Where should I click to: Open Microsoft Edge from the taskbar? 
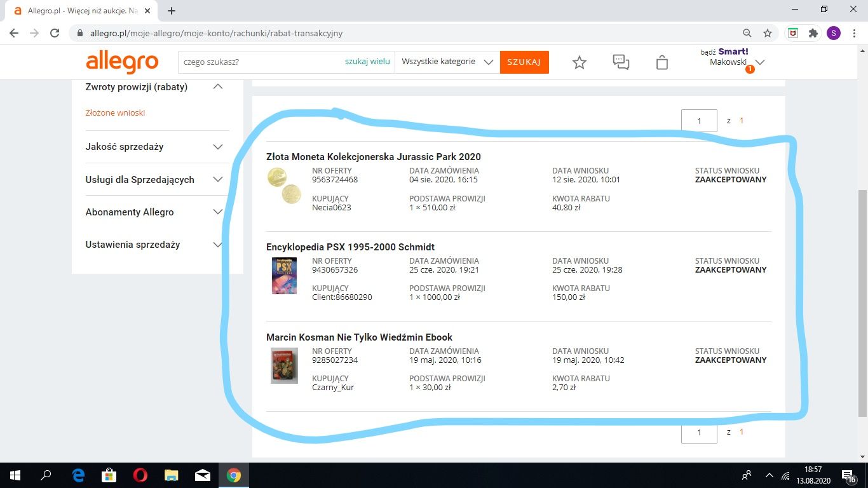point(79,475)
